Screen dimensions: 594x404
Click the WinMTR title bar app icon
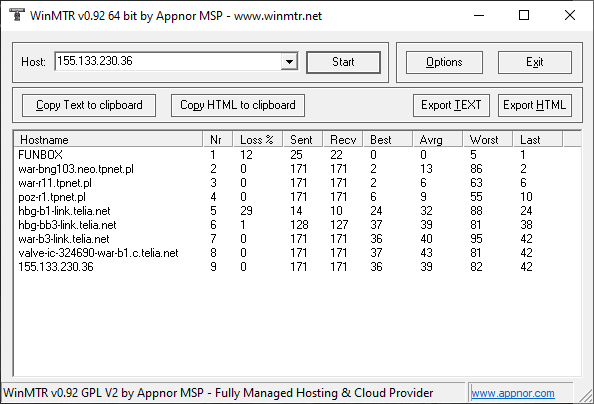tap(16, 15)
